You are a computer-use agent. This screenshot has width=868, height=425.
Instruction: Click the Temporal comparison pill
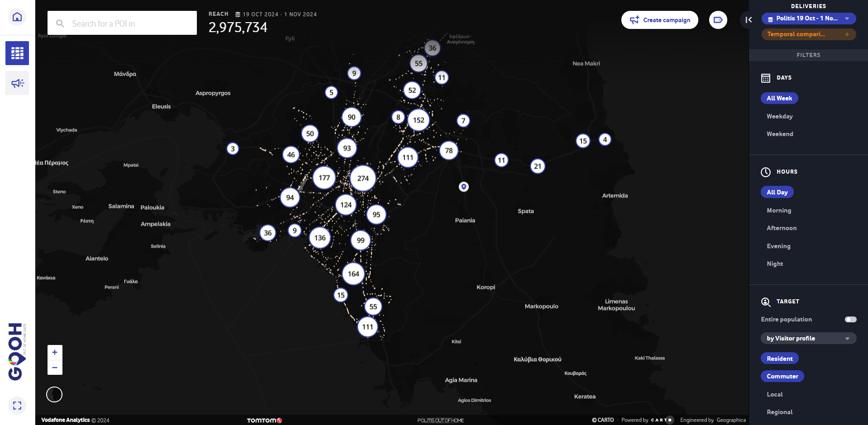pyautogui.click(x=809, y=34)
